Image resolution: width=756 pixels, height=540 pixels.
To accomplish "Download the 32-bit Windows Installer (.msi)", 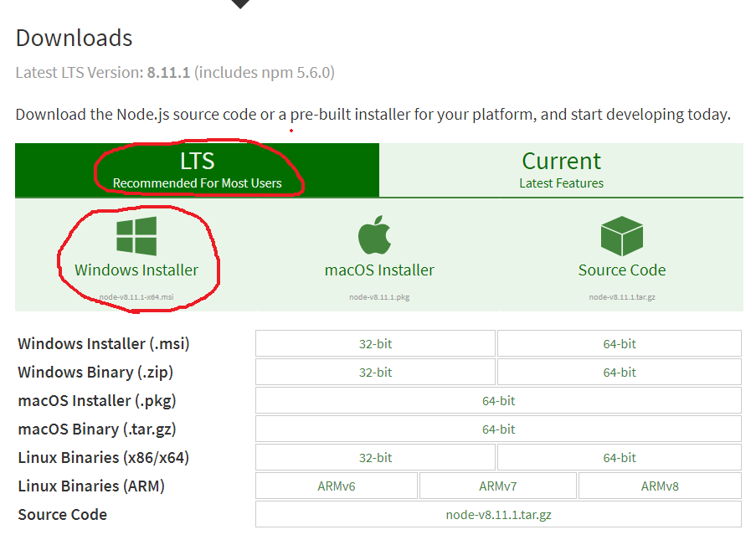I will pyautogui.click(x=375, y=343).
